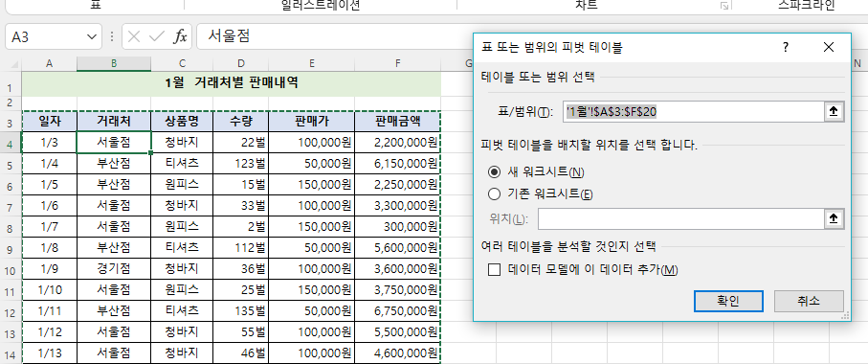The width and height of the screenshot is (868, 364).
Task: Select row 14 header
Action: point(11,353)
